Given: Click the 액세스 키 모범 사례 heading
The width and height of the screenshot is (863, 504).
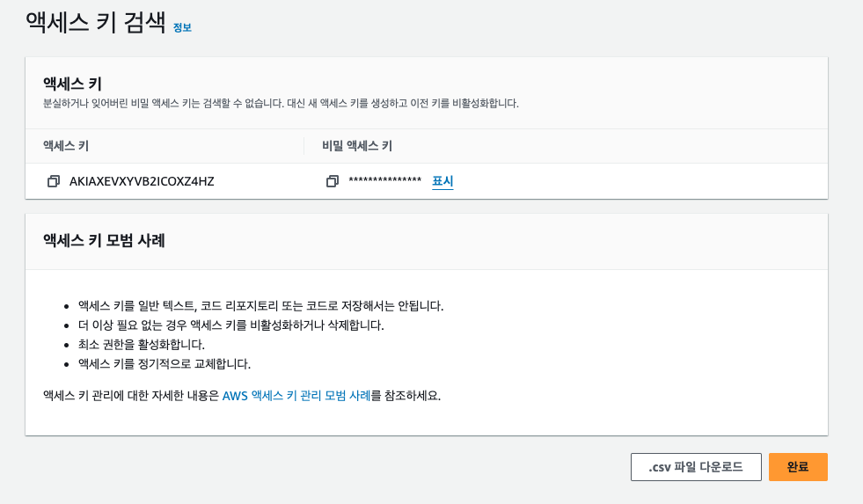Looking at the screenshot, I should 104,240.
